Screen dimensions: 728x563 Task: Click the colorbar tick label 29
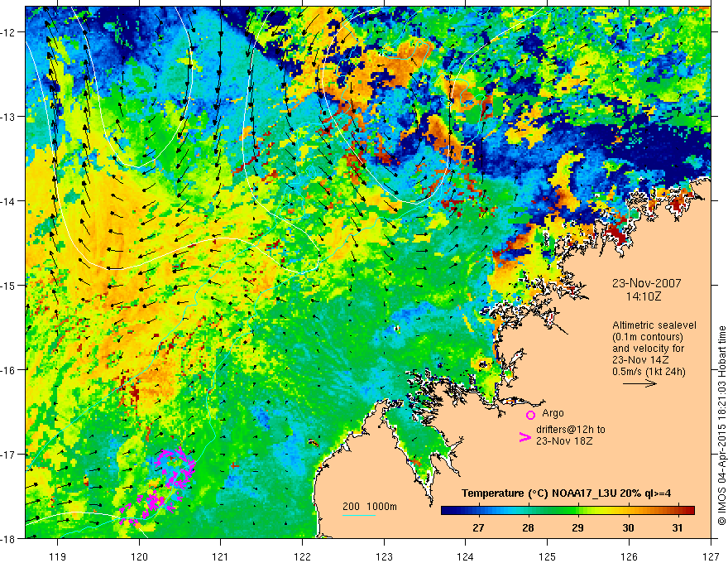[x=577, y=528]
